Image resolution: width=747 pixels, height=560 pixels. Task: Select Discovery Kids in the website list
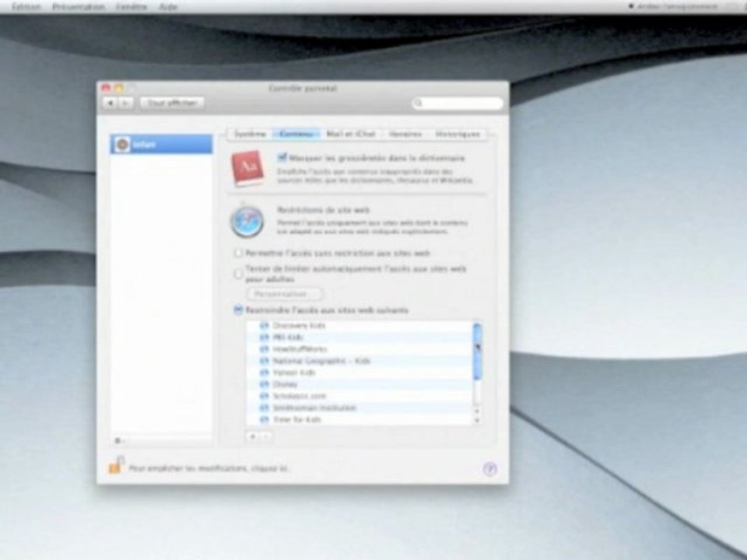click(359, 326)
